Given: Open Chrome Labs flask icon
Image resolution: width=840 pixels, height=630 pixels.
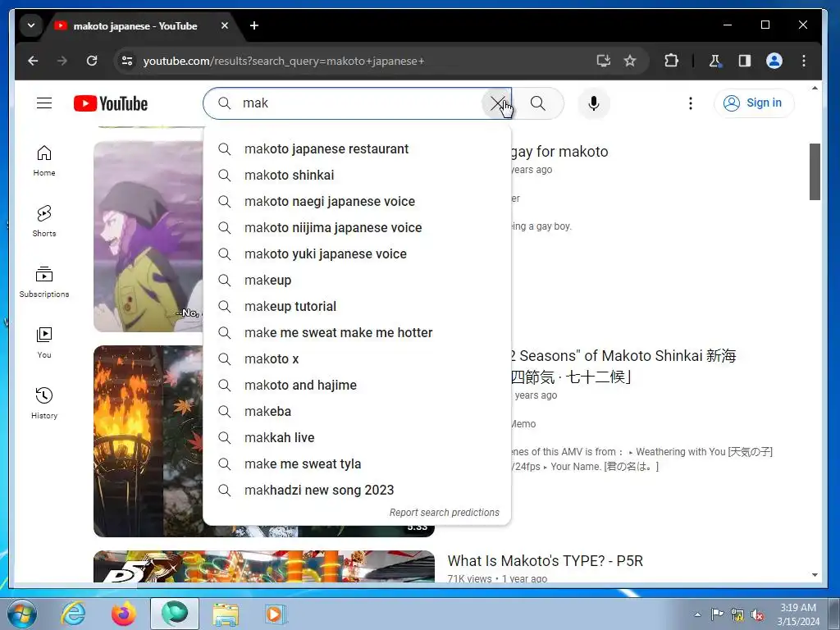Looking at the screenshot, I should [715, 61].
